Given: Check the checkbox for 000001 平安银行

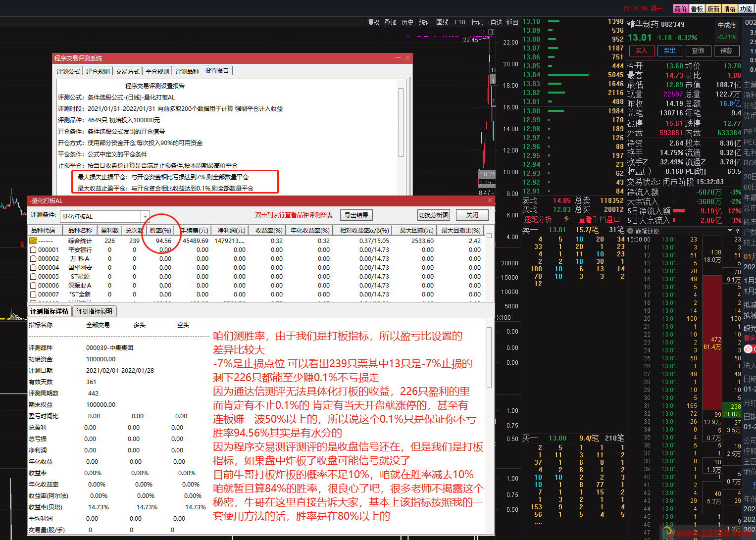Looking at the screenshot, I should [33, 249].
